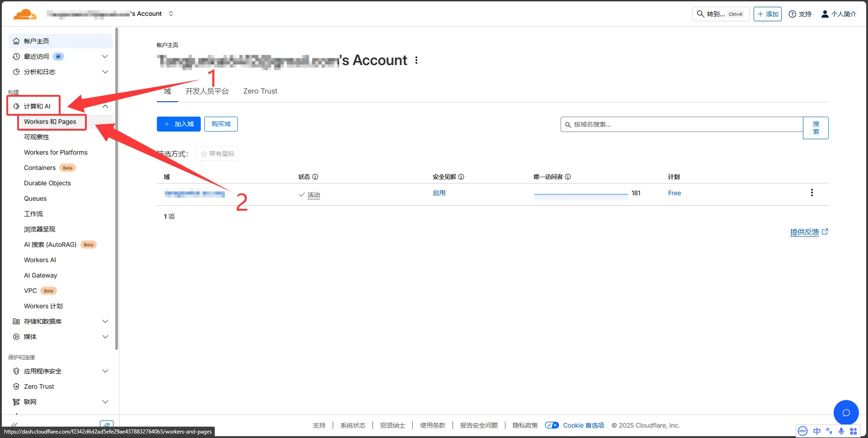Click the 加入域 button

[x=179, y=124]
